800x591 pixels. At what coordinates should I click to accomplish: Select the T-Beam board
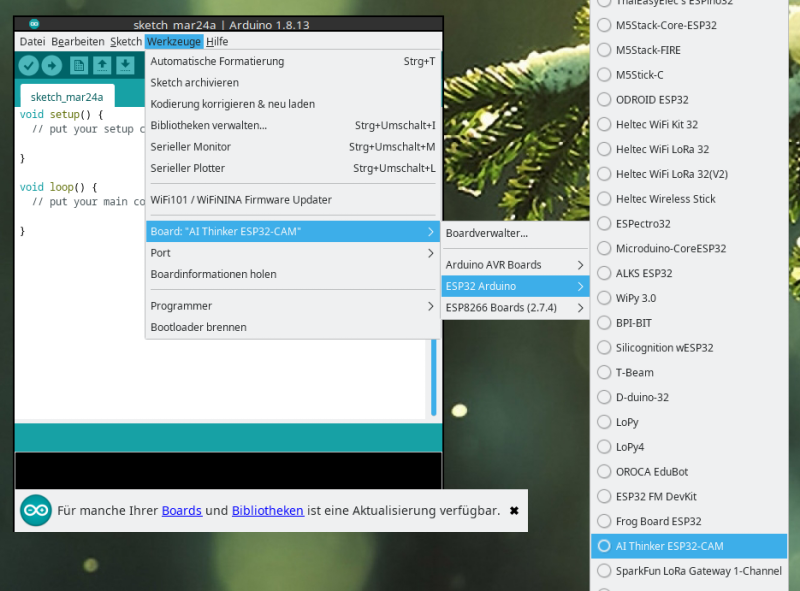point(689,373)
